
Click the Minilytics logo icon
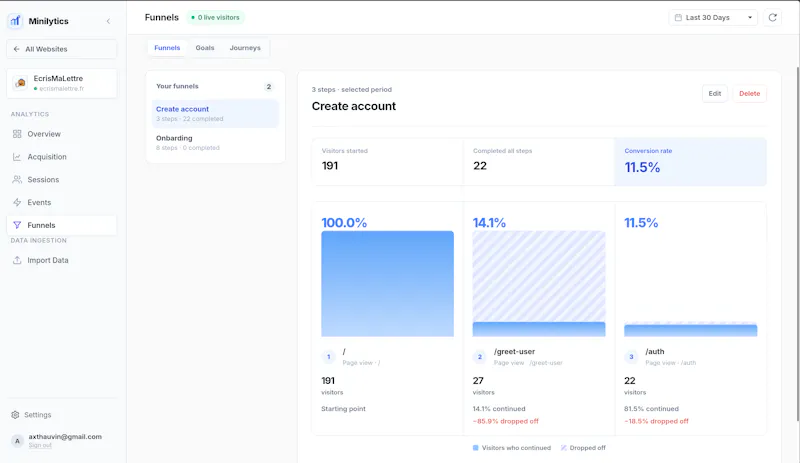[x=15, y=21]
